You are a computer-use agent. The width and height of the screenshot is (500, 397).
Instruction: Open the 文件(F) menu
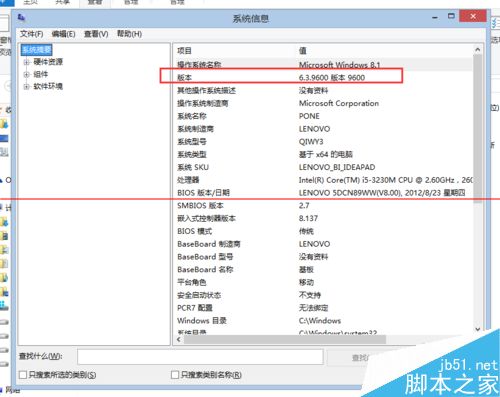click(x=32, y=34)
